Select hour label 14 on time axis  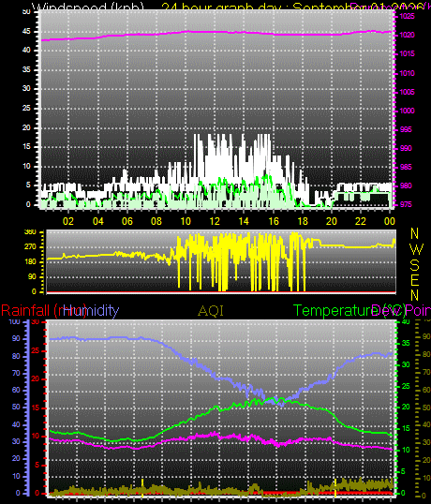pos(244,221)
